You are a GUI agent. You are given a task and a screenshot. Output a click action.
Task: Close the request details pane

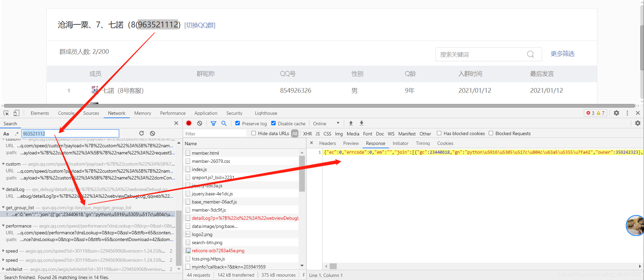312,143
